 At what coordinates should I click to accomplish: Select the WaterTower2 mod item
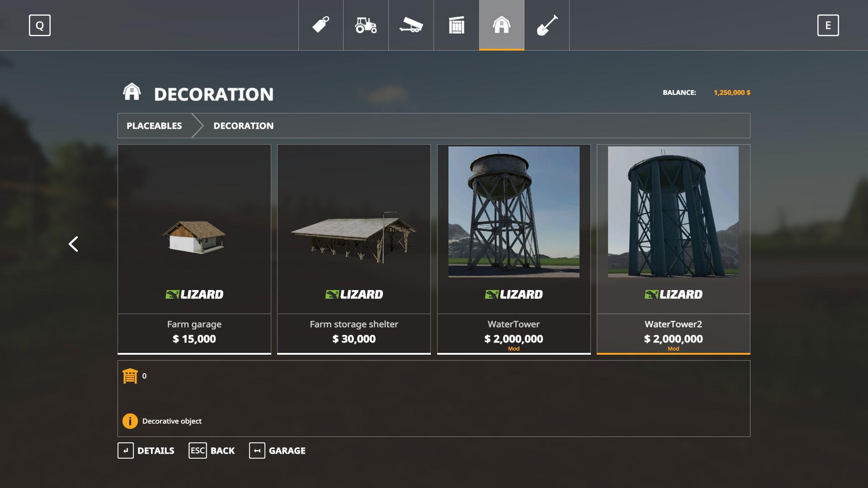pos(673,249)
